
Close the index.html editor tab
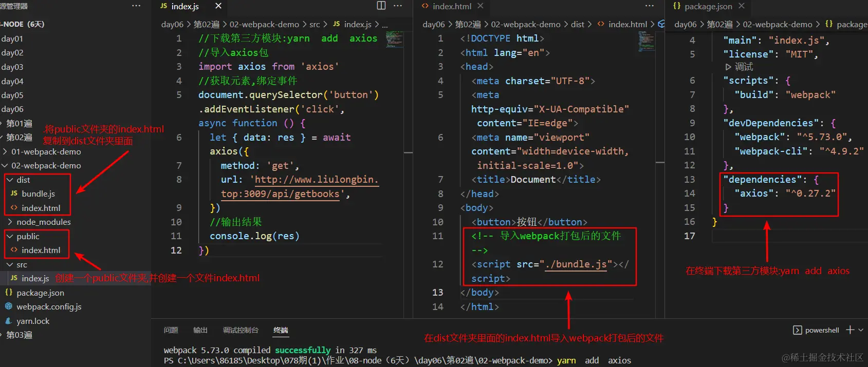480,6
